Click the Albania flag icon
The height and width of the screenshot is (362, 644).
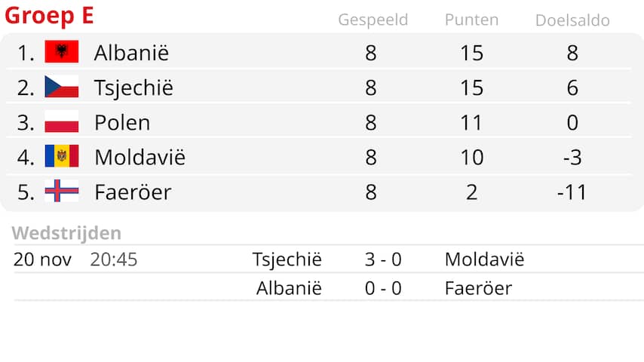(x=62, y=51)
